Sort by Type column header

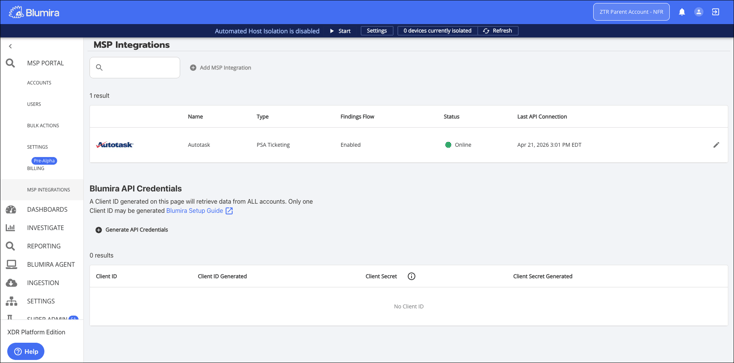[x=262, y=117]
